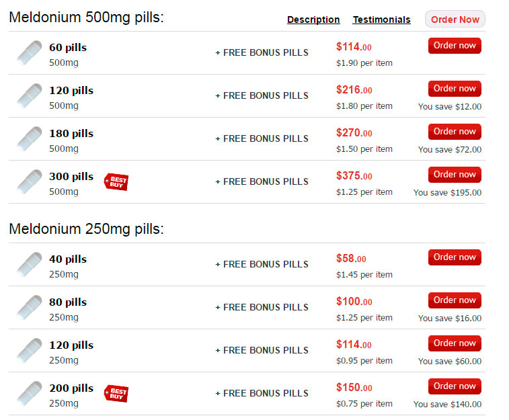Screen dimensions: 509x420
Task: Click the pill icon for 80 pills 250mg
Action: point(30,308)
